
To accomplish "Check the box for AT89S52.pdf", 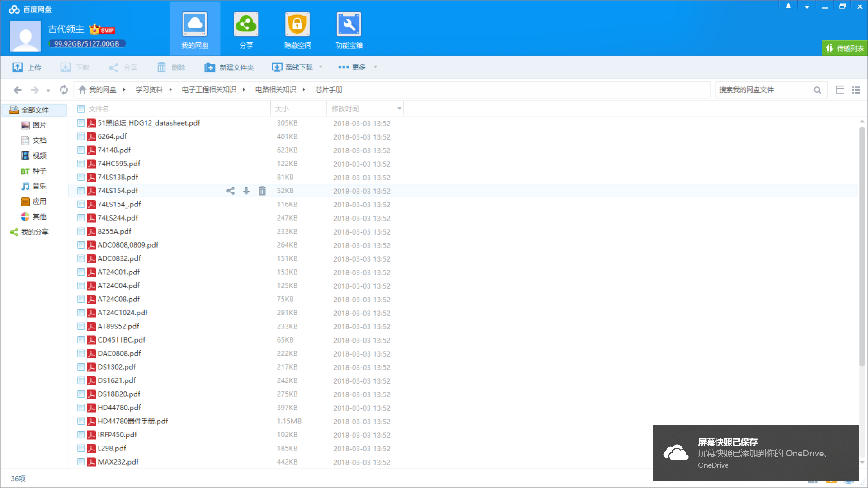I will point(81,326).
